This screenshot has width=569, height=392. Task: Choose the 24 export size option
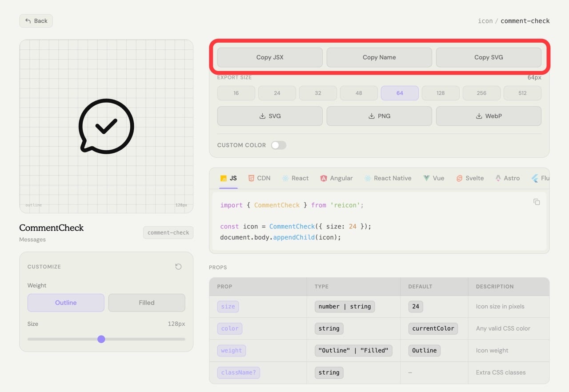(277, 93)
